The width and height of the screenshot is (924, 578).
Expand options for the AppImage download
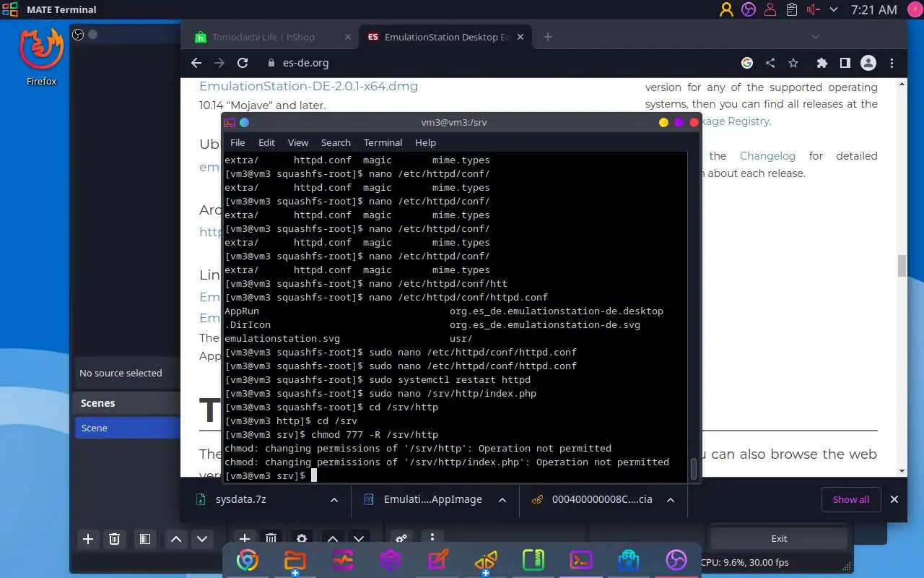pos(502,499)
